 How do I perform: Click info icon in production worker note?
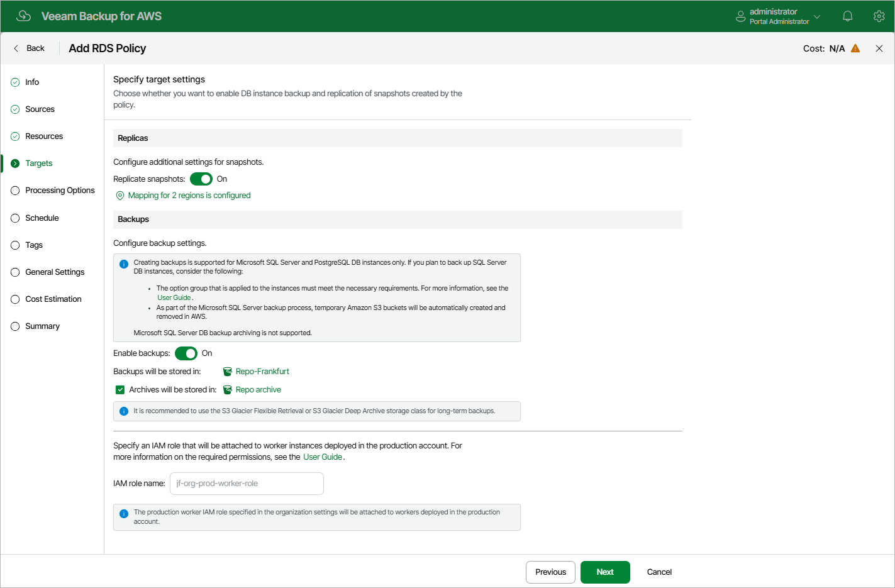[124, 514]
